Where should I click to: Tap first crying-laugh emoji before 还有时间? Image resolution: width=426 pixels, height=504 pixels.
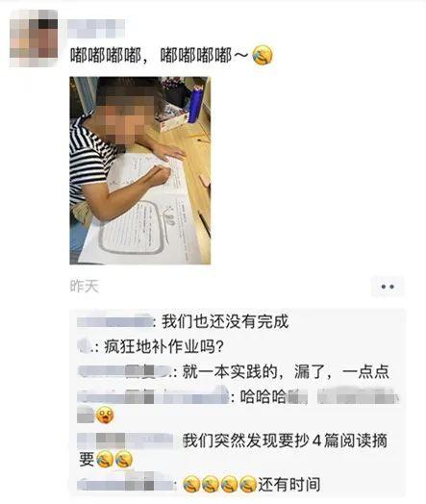(x=191, y=485)
